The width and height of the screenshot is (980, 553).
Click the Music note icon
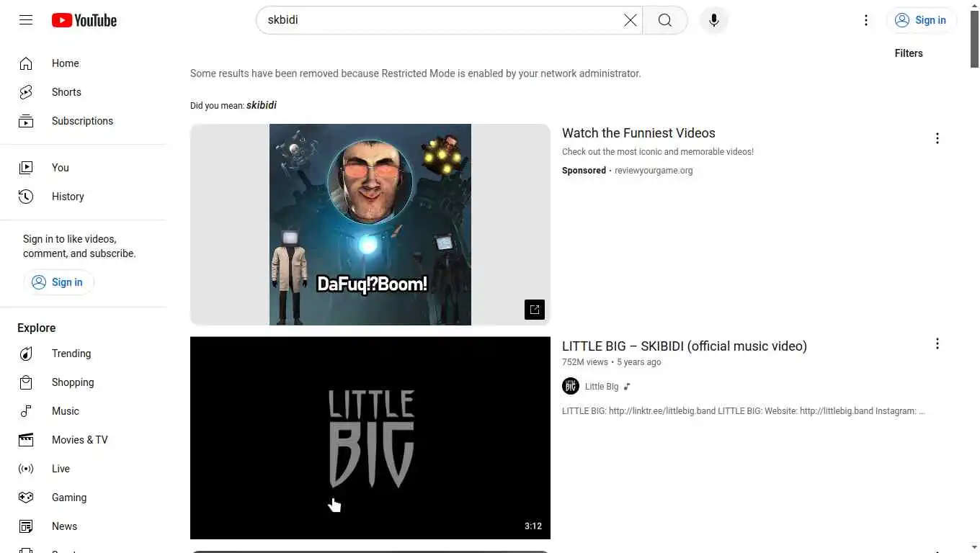pos(26,411)
